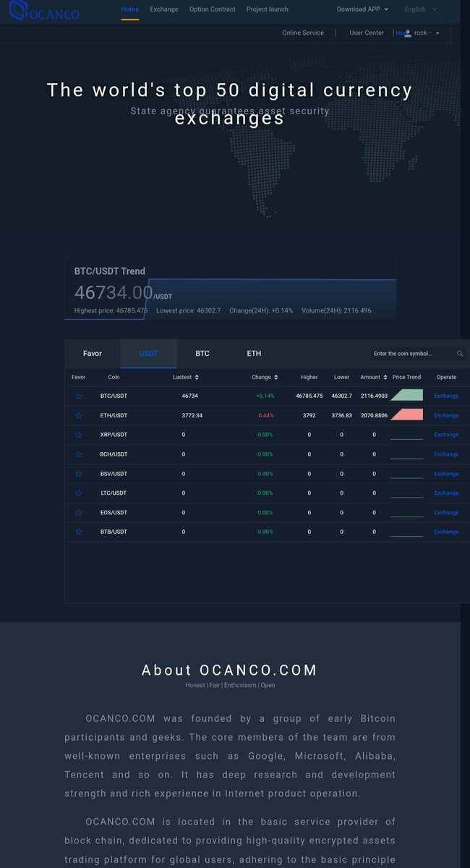Click the 3772.34 latest price value
470x868 pixels.
(192, 415)
